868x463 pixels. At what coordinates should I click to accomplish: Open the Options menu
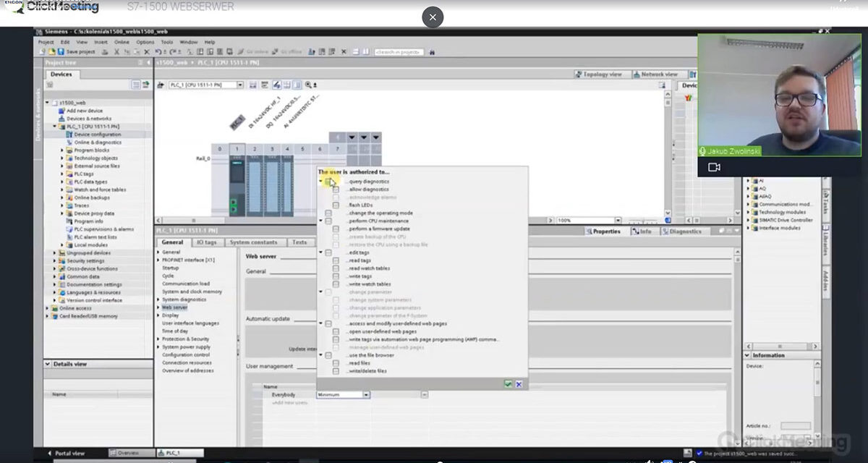(x=145, y=42)
